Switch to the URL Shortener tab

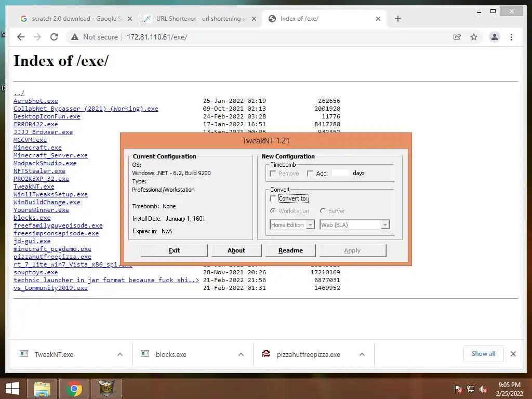click(x=200, y=19)
